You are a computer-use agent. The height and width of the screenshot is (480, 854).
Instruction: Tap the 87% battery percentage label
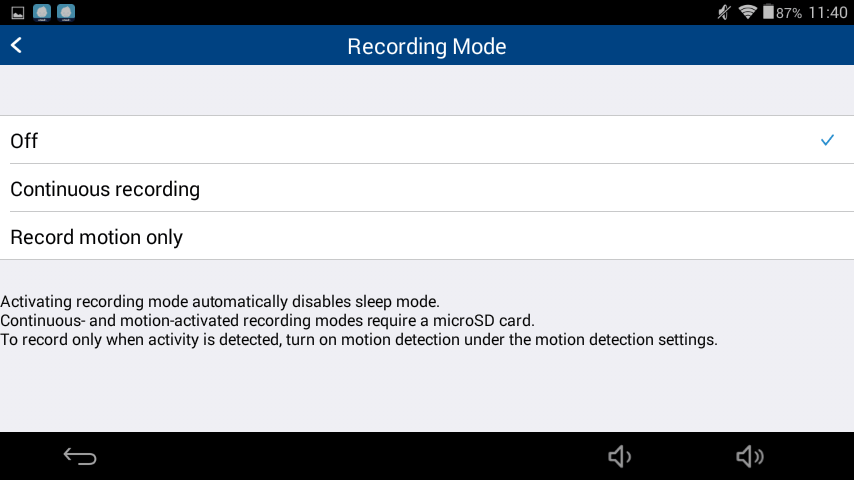tap(789, 13)
